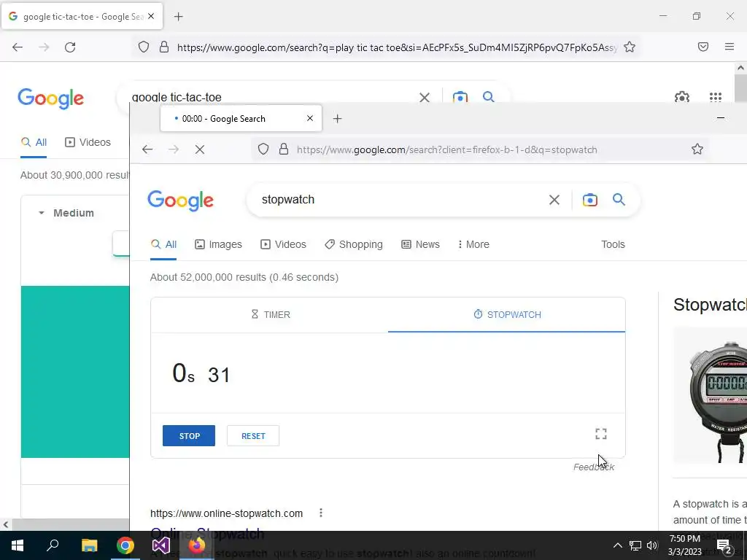The width and height of the screenshot is (747, 560).
Task: Open the Videos tab in stopwatch window
Action: pos(283,244)
